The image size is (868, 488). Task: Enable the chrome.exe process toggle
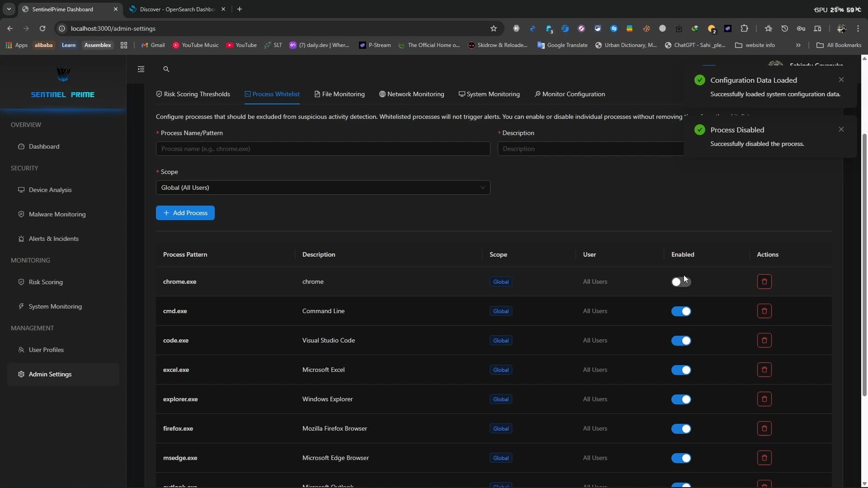tap(681, 282)
